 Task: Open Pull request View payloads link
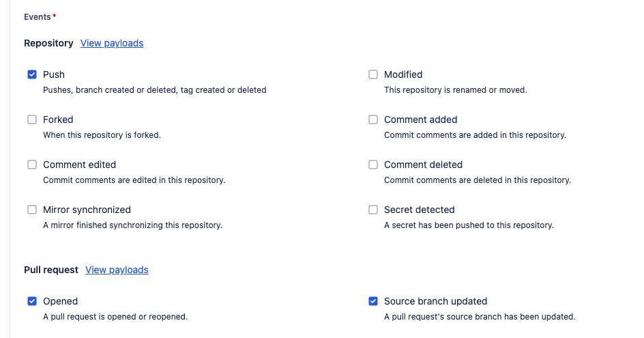pos(117,270)
